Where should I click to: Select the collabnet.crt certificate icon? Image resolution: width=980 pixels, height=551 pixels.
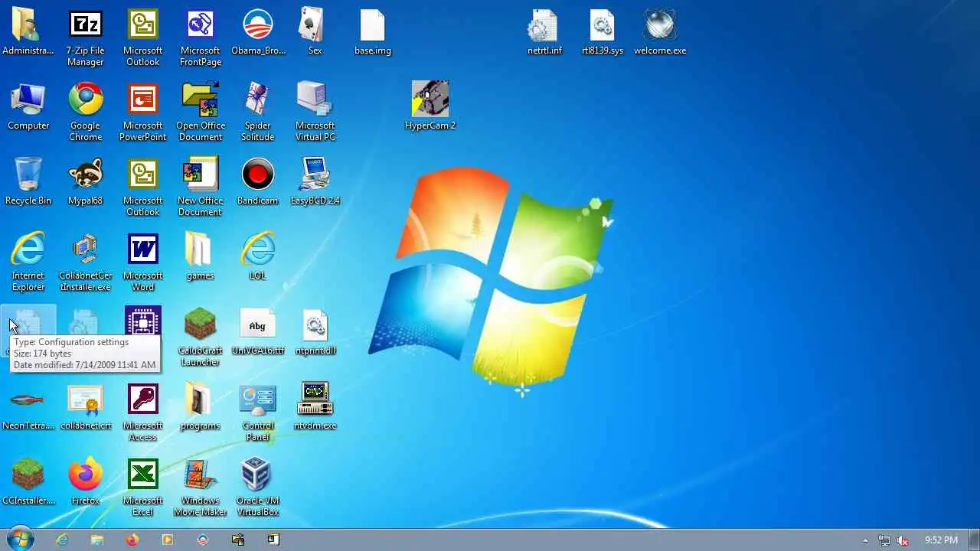pos(85,407)
